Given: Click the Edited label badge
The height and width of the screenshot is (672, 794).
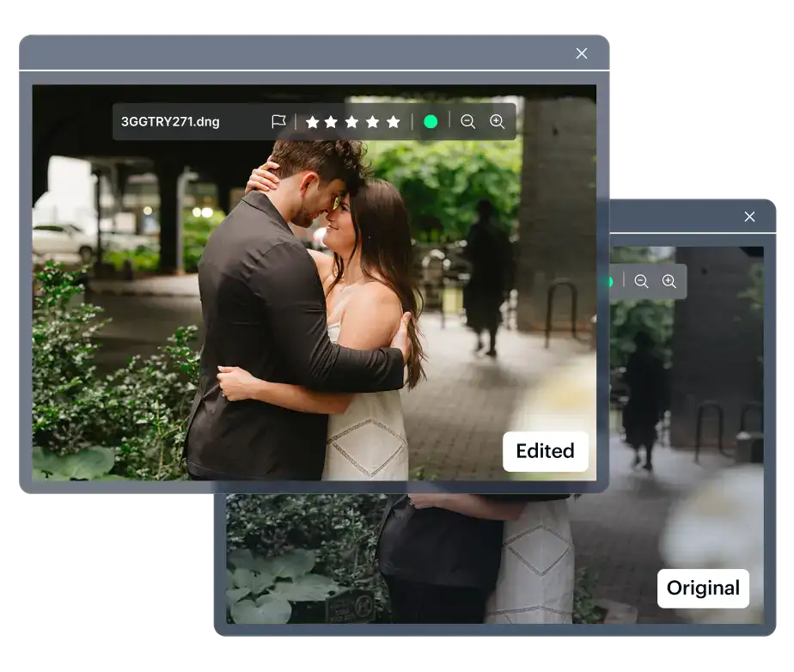Looking at the screenshot, I should (x=545, y=451).
